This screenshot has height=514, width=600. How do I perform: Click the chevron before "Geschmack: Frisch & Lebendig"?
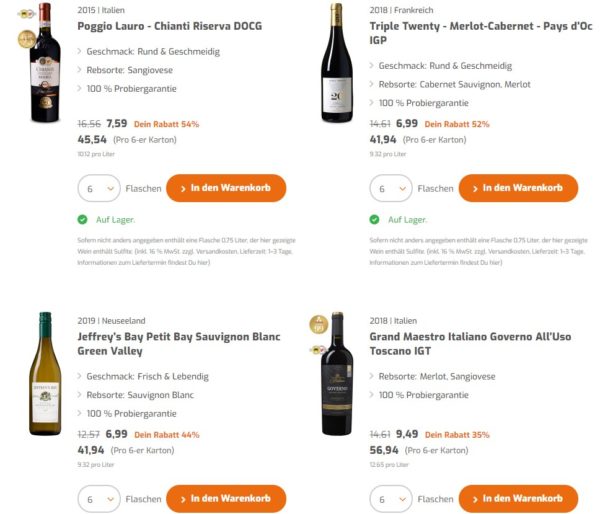pos(80,376)
